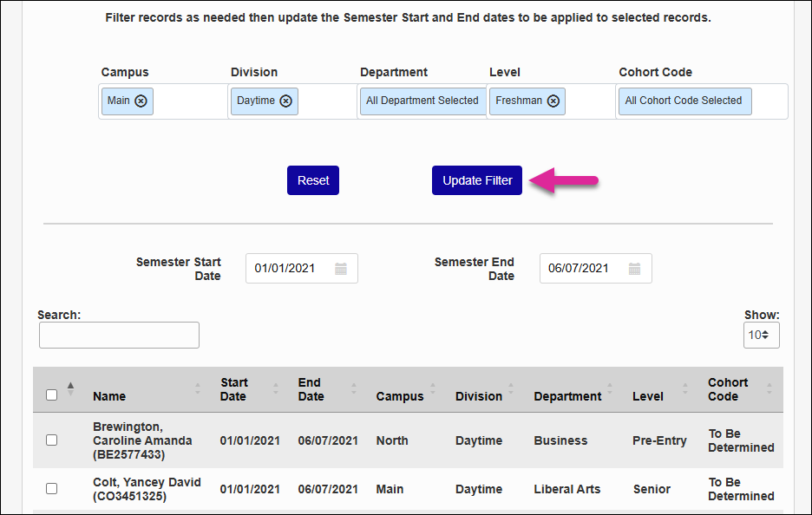Sort table by Division column arrows

pos(511,388)
